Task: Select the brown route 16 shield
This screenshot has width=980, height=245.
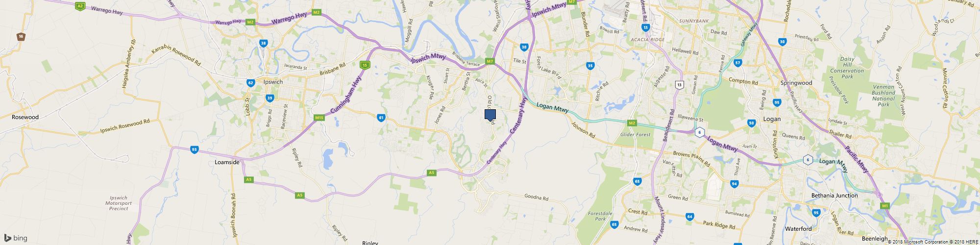Action: [21, 36]
